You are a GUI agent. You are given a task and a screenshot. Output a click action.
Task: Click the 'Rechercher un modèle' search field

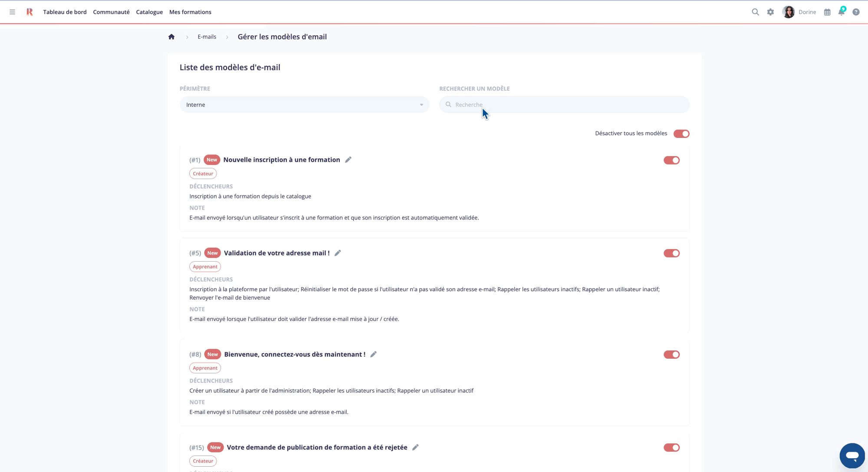(564, 105)
